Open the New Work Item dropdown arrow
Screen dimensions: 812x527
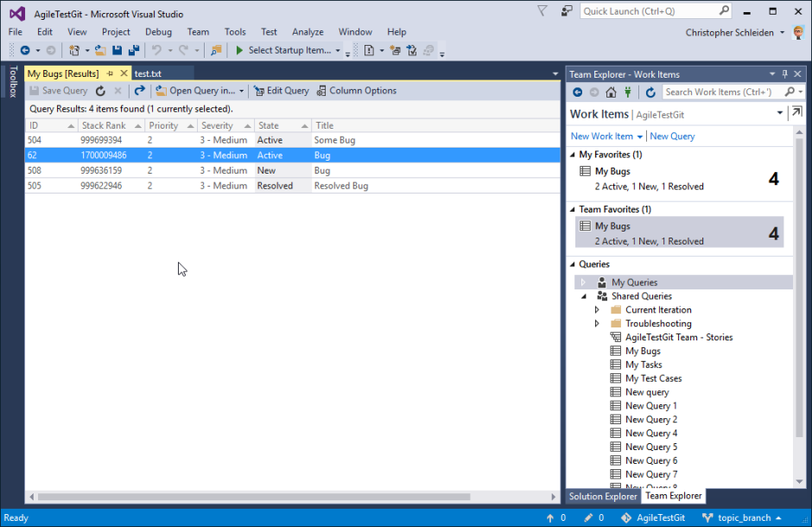[x=640, y=137]
